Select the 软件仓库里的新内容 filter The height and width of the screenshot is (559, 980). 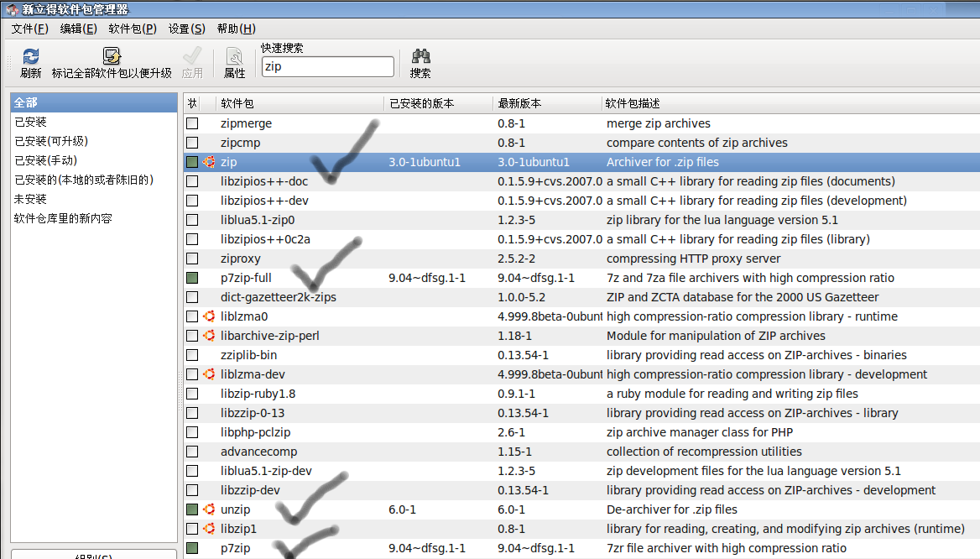(63, 219)
